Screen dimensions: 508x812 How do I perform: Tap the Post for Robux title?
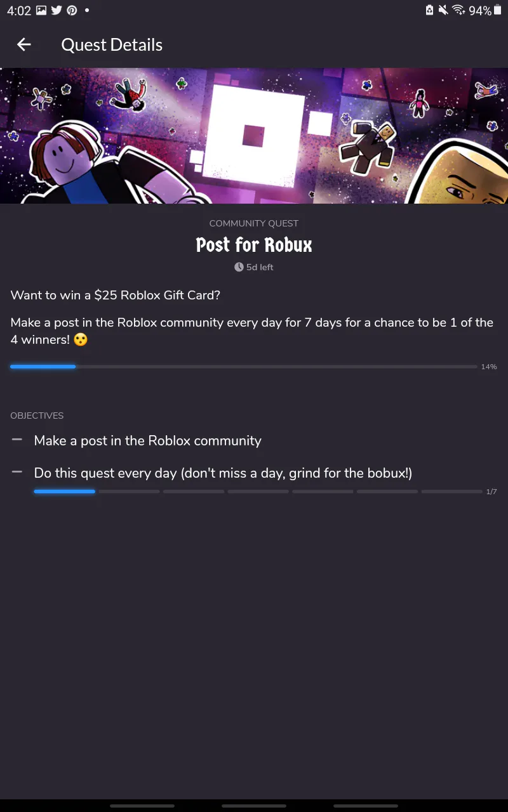tap(254, 245)
